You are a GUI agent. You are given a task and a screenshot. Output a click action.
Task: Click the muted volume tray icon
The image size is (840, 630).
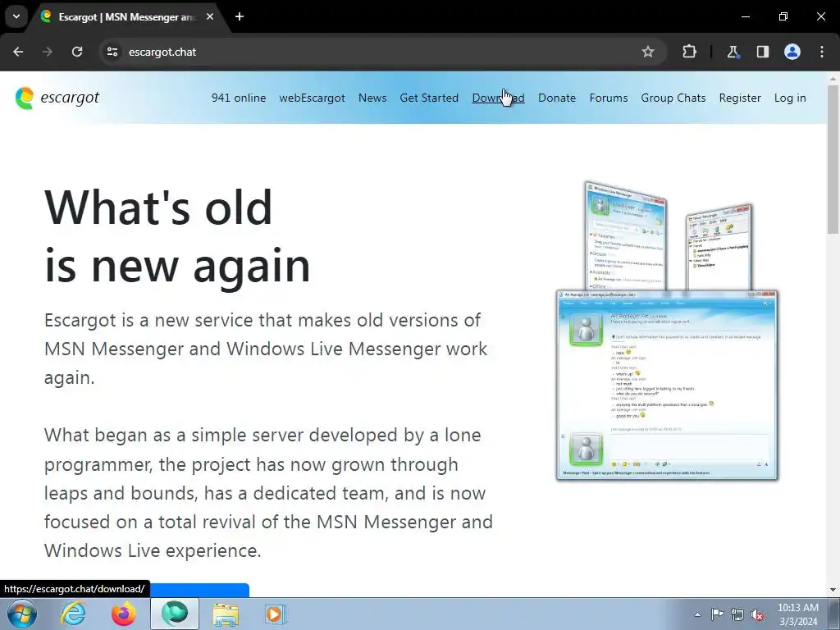[x=757, y=614]
